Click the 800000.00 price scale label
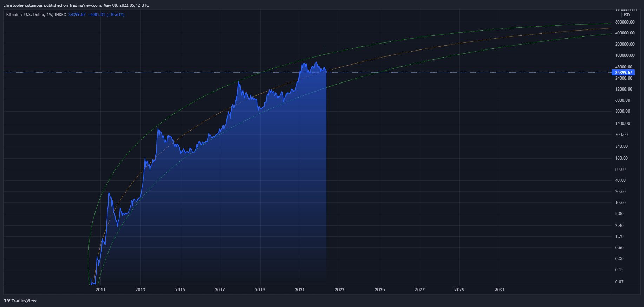Screen dimensions: 644x307 (x=625, y=22)
